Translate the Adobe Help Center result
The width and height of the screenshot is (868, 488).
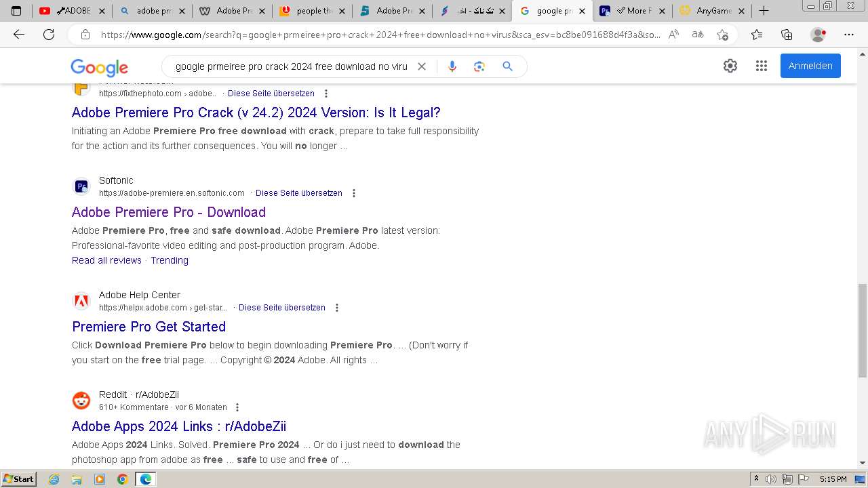[x=282, y=308]
